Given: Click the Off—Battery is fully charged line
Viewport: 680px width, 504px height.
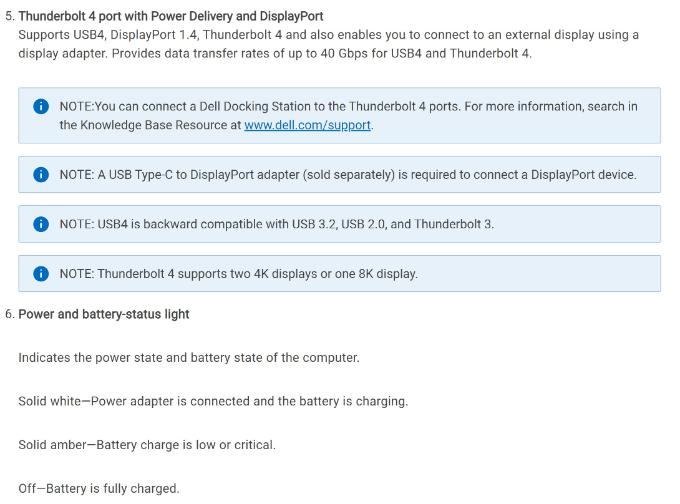Looking at the screenshot, I should coord(99,489).
